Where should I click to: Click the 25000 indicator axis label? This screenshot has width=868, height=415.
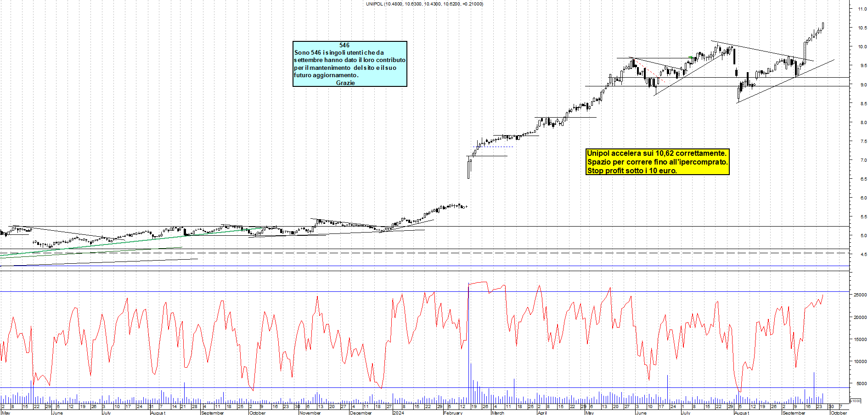[x=860, y=295]
